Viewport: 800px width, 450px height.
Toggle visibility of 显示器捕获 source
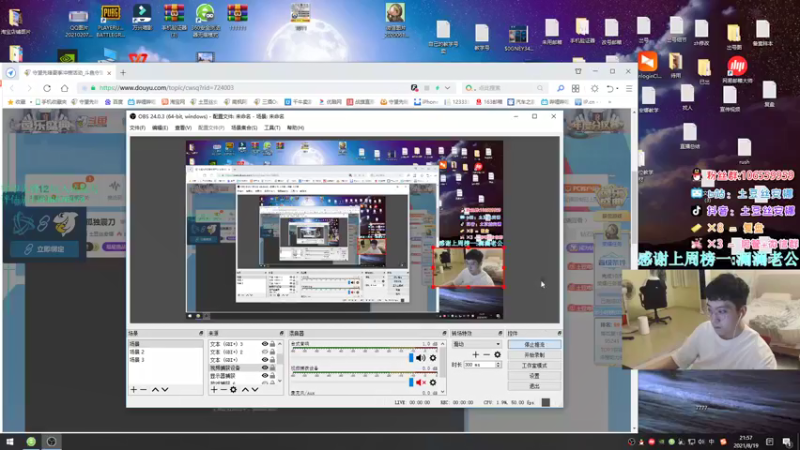click(264, 376)
